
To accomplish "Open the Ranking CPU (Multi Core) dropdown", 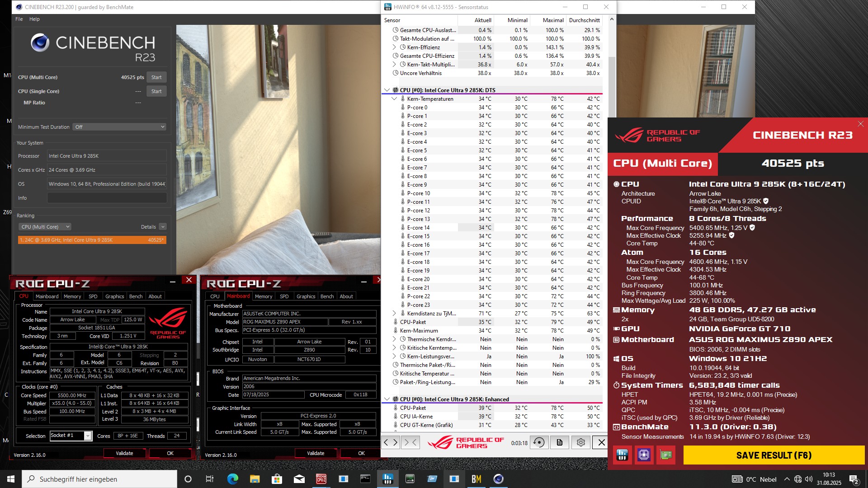I will [45, 227].
